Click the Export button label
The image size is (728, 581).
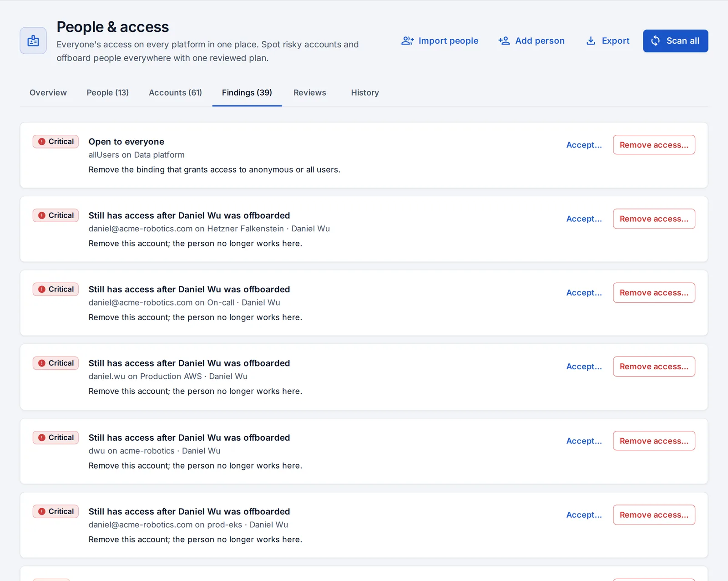click(616, 41)
